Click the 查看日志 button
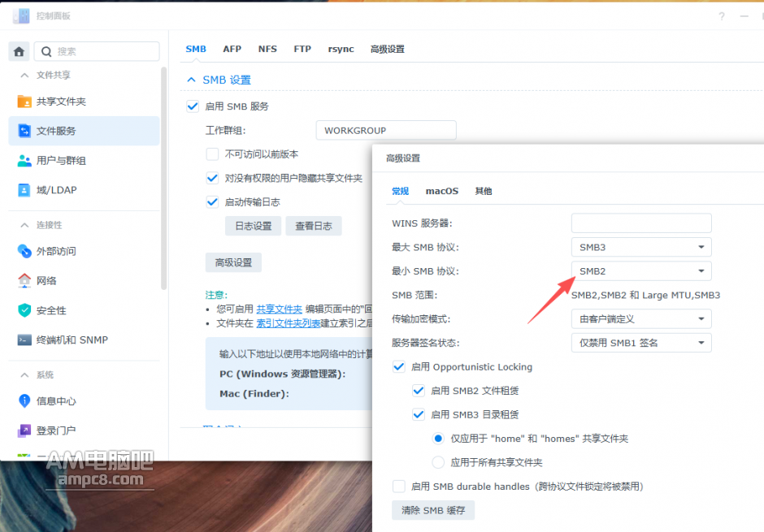The width and height of the screenshot is (764, 532). coord(314,227)
